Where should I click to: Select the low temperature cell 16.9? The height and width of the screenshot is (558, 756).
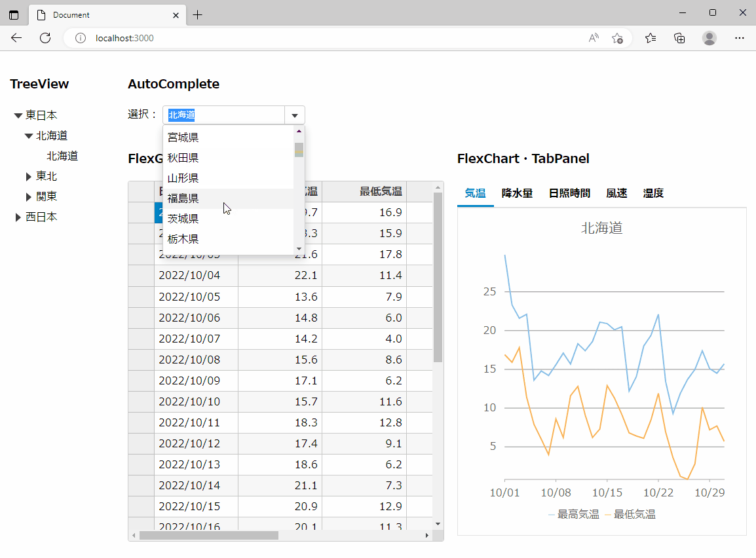(x=364, y=212)
